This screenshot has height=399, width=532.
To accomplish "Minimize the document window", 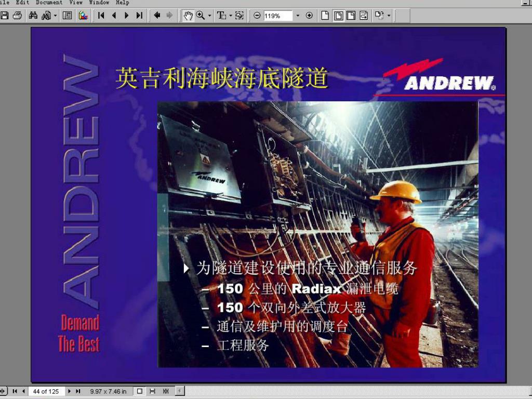I will pos(527,3).
